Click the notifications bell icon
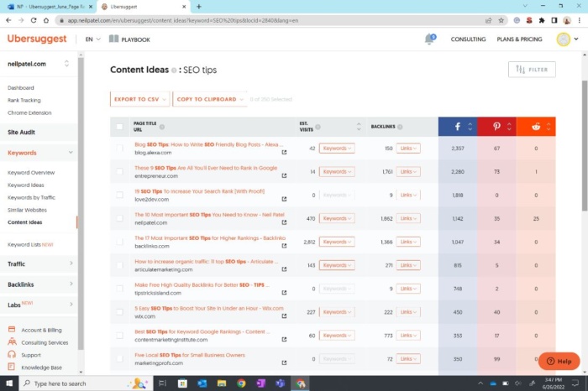 pos(430,39)
